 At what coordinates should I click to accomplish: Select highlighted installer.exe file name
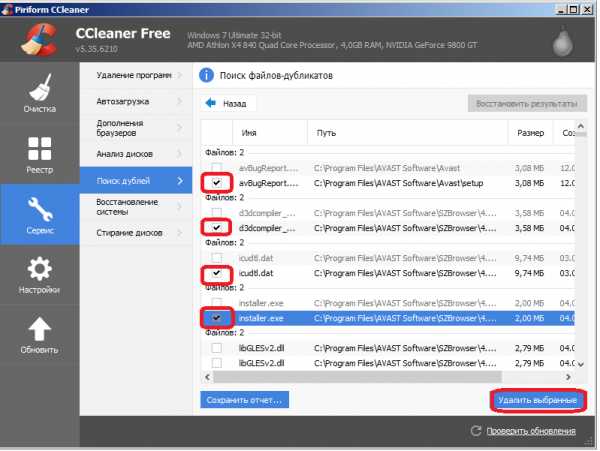pos(261,318)
